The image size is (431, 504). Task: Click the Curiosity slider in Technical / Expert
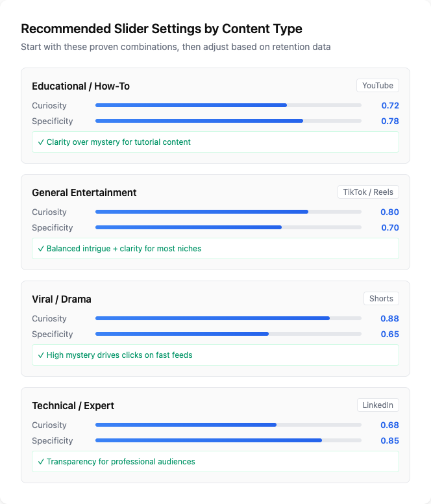click(228, 425)
